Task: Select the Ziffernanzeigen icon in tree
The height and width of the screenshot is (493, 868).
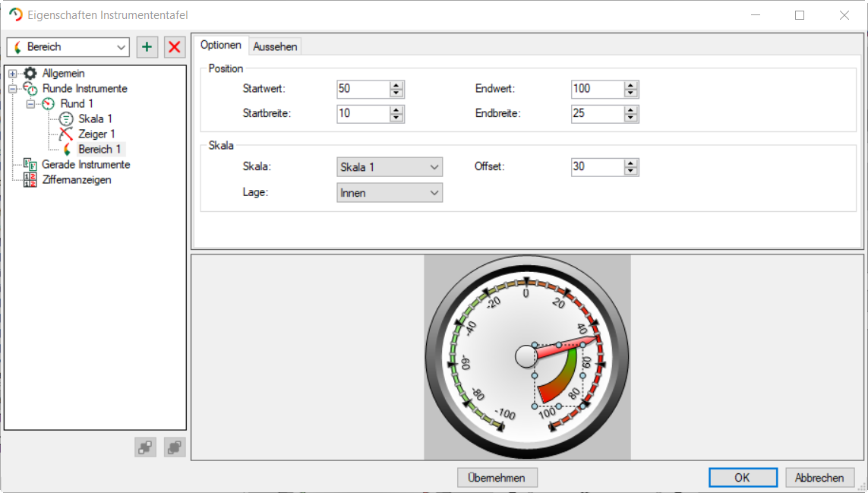Action: [30, 180]
